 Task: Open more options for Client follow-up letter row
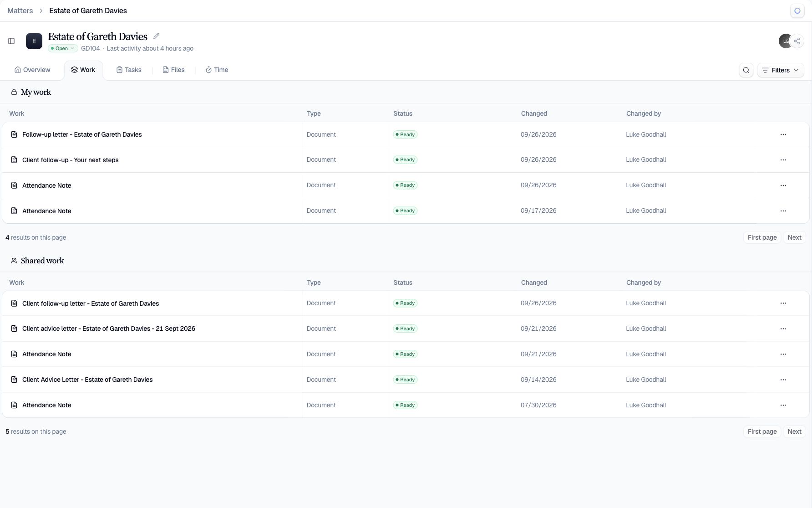point(783,303)
